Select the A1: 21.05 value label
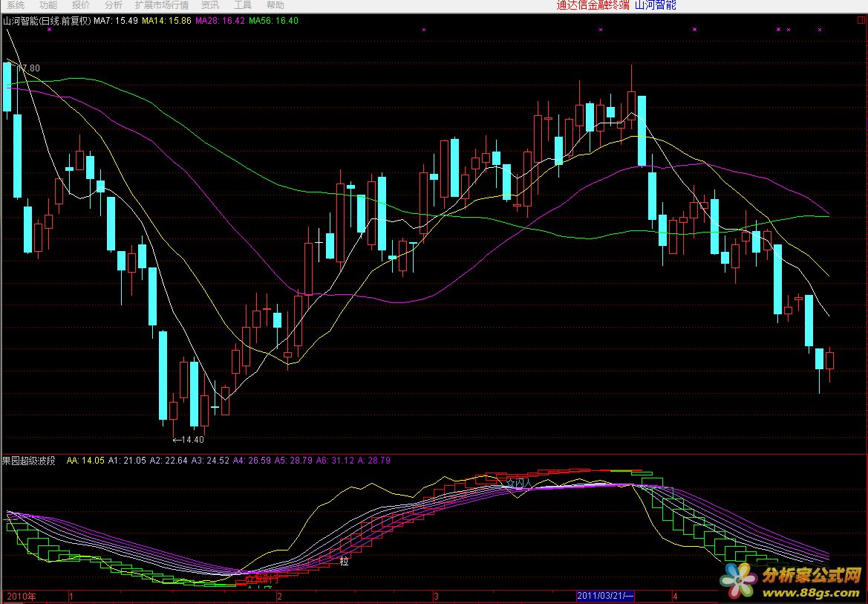This screenshot has height=604, width=868. click(x=127, y=461)
